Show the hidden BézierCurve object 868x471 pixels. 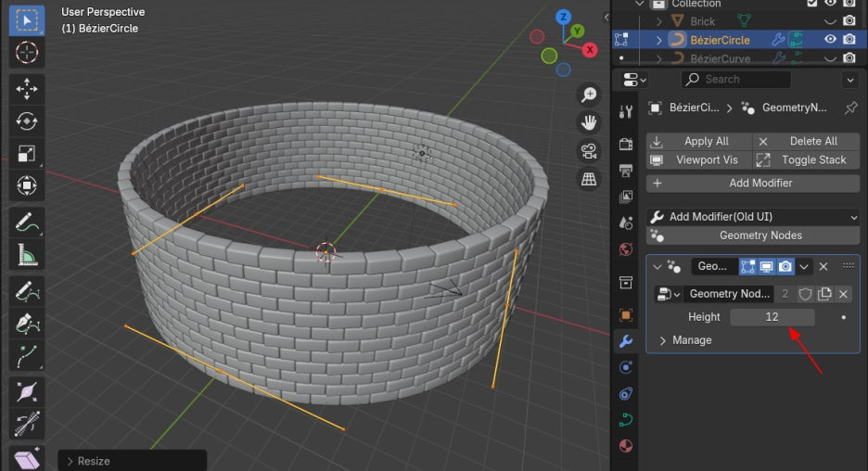[x=830, y=58]
